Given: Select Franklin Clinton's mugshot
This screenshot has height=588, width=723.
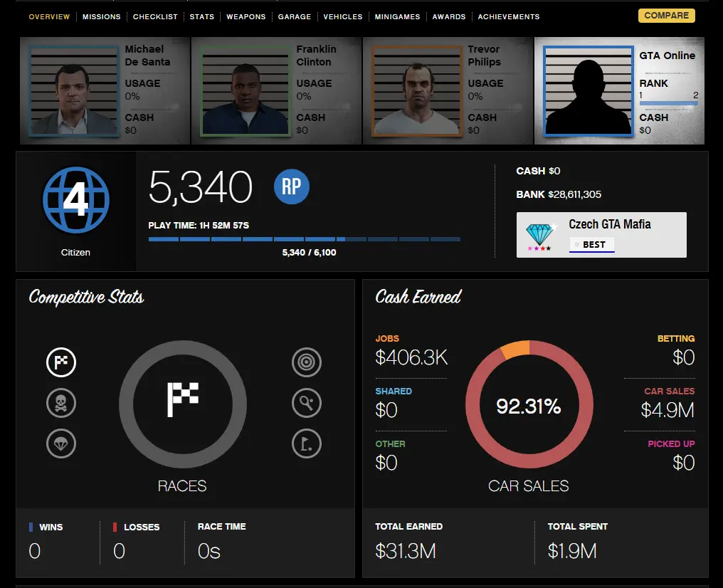Looking at the screenshot, I should pos(246,90).
